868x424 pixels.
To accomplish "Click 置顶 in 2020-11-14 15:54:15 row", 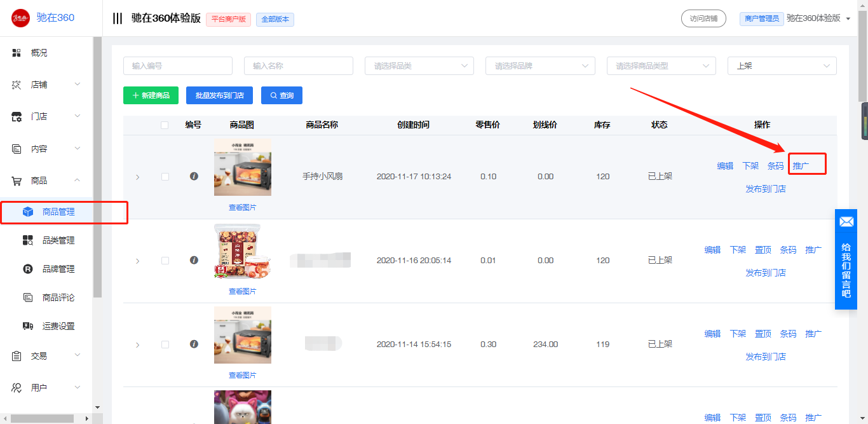I will [x=763, y=334].
